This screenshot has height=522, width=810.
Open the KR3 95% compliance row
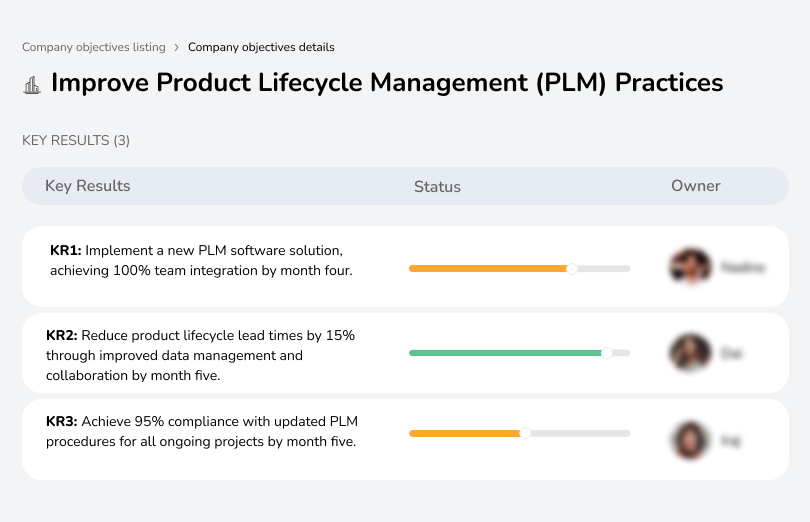[405, 439]
